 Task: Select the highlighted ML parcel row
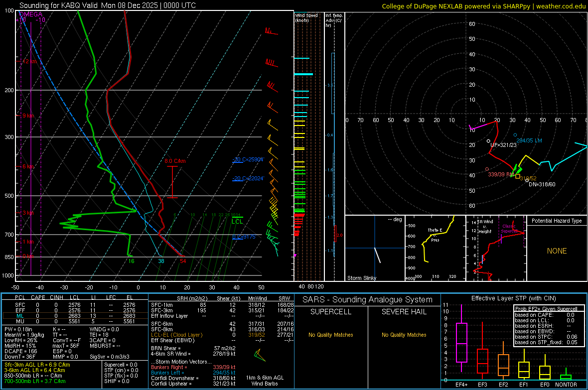tap(75, 316)
